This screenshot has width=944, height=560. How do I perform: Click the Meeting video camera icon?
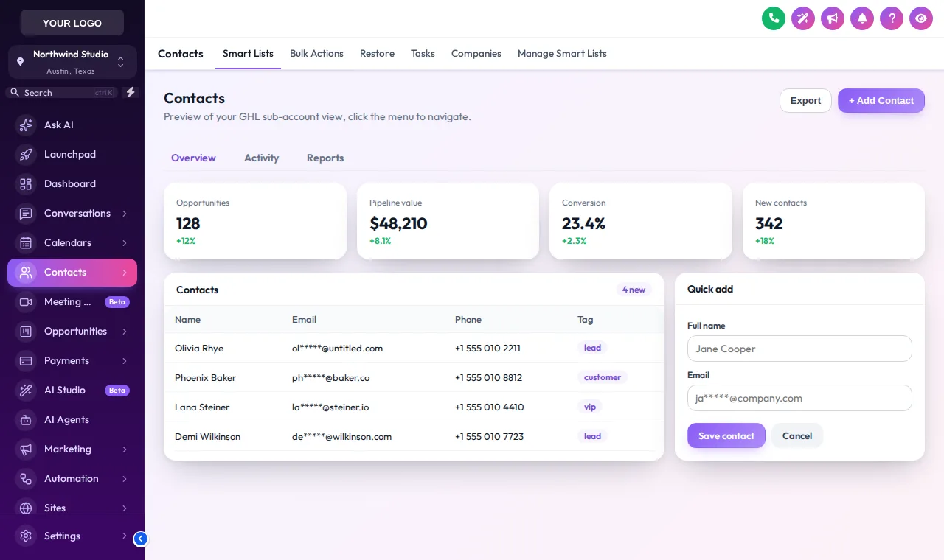click(26, 302)
